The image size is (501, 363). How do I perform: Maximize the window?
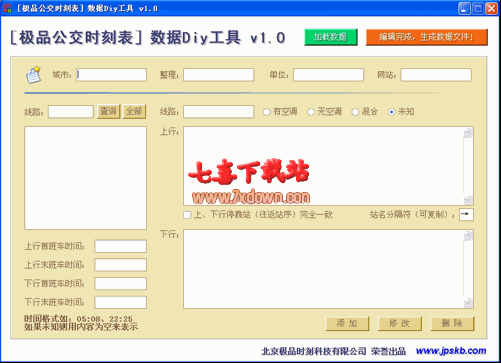coord(478,8)
